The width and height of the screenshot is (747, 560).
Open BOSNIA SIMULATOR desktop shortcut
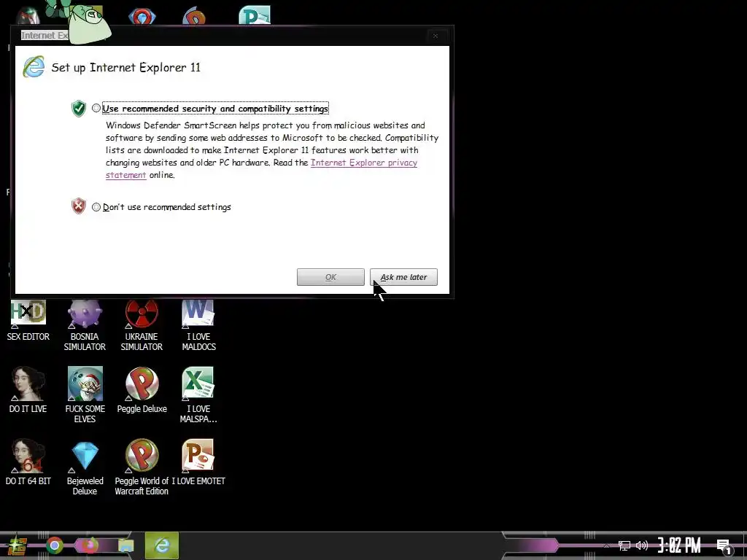tap(85, 326)
